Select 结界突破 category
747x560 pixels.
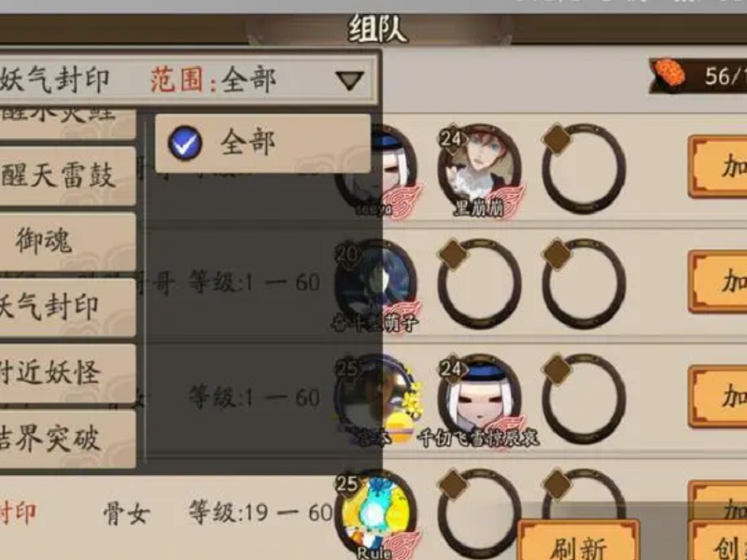click(67, 439)
